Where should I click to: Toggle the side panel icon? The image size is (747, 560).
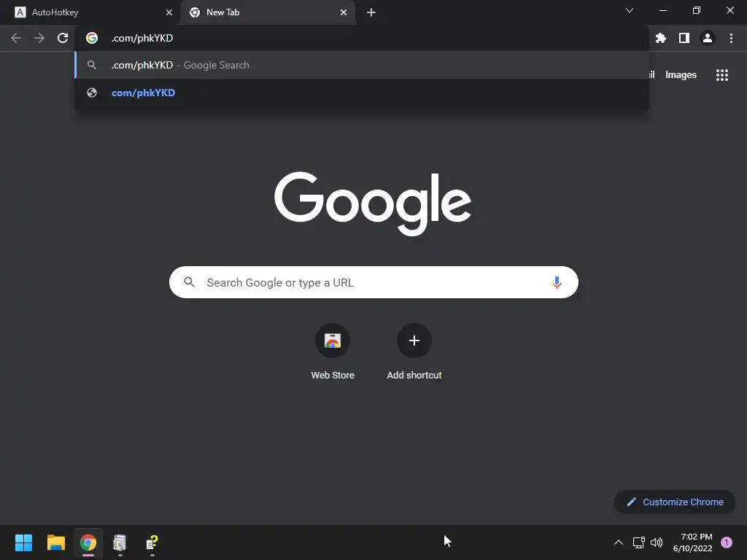point(684,38)
